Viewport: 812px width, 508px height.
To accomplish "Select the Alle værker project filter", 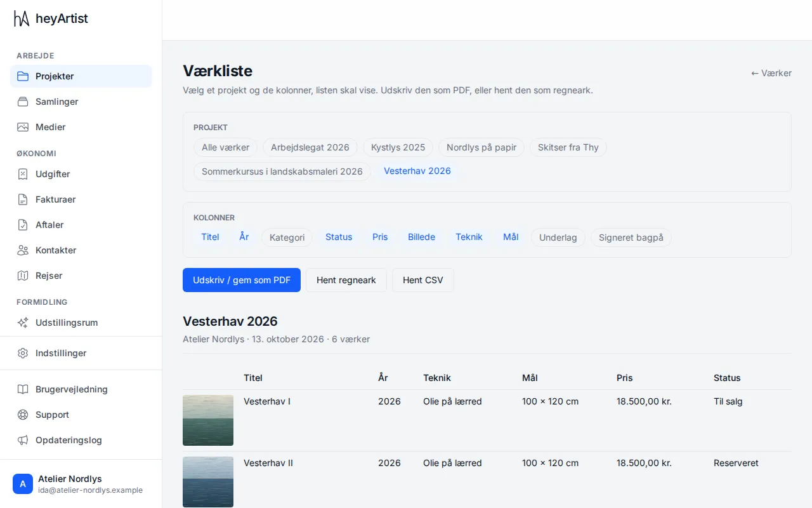I will [x=226, y=147].
